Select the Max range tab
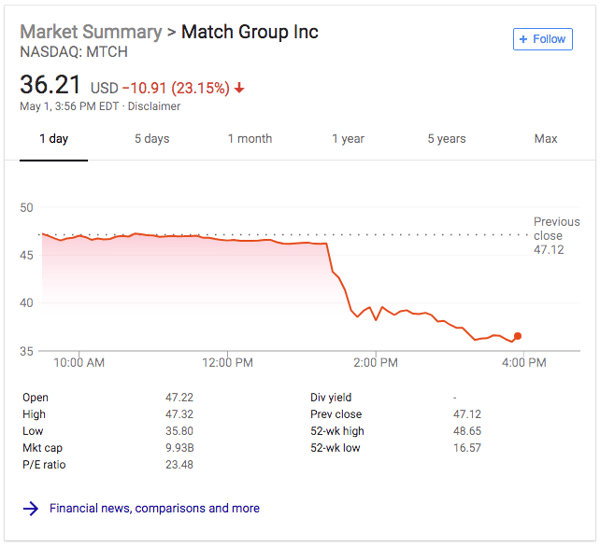 click(545, 139)
